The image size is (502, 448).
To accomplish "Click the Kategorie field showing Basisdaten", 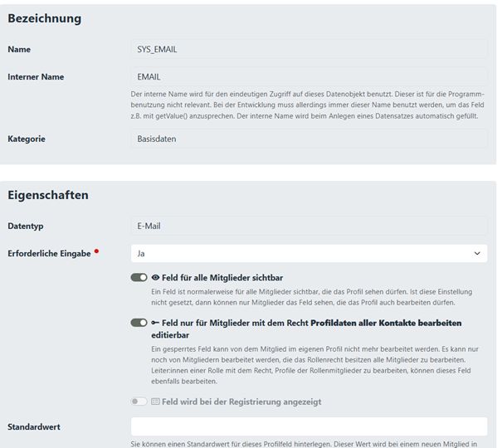I will (309, 139).
